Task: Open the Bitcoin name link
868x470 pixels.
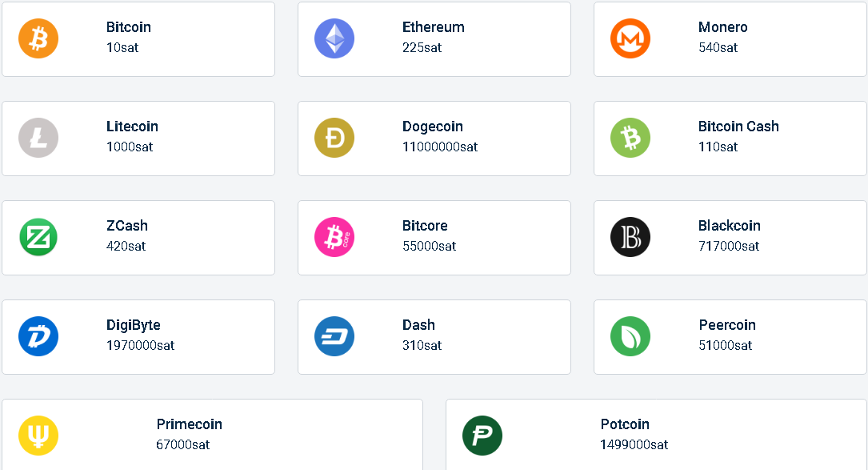Action: (129, 27)
